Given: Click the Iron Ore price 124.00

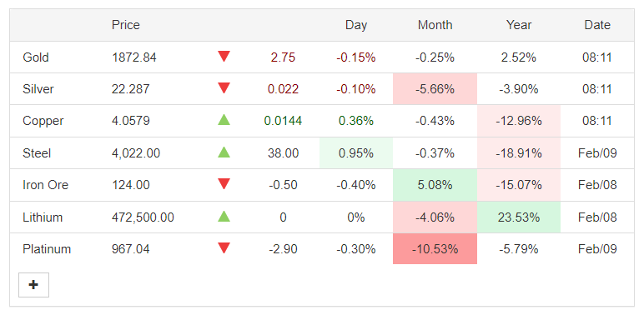Looking at the screenshot, I should [x=131, y=185].
